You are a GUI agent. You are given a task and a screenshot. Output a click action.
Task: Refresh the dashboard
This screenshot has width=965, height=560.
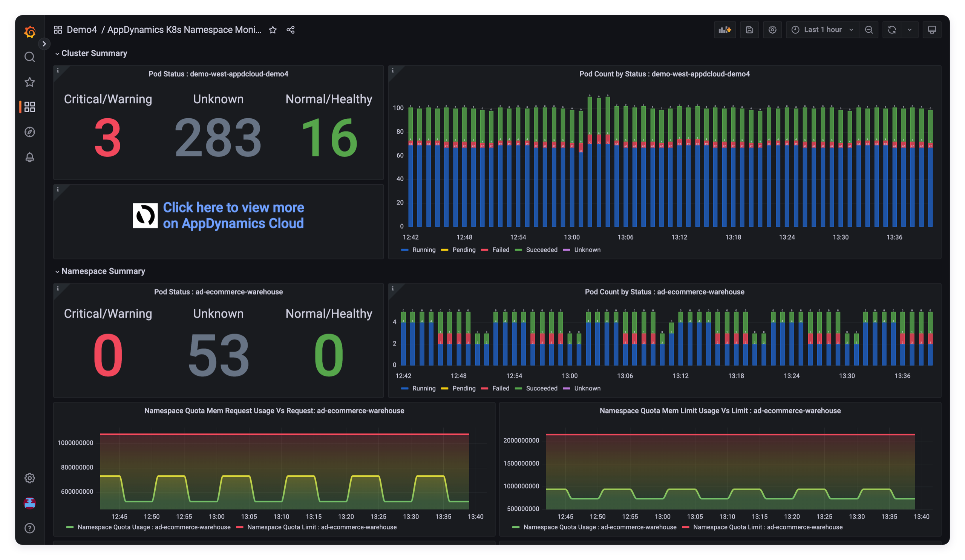click(892, 29)
